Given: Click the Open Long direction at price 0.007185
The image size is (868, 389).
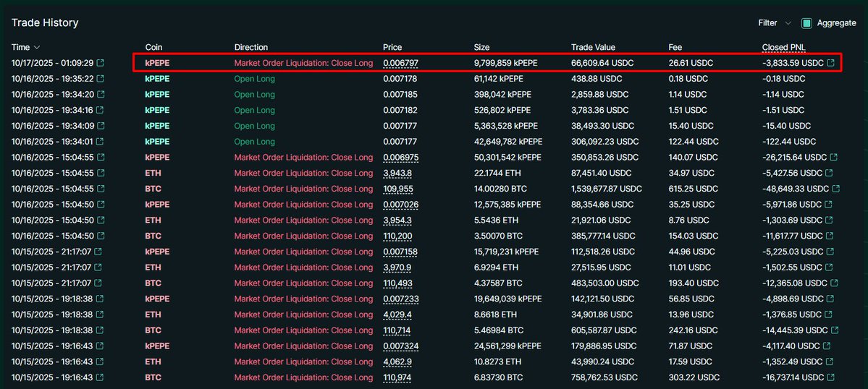Looking at the screenshot, I should (x=254, y=95).
